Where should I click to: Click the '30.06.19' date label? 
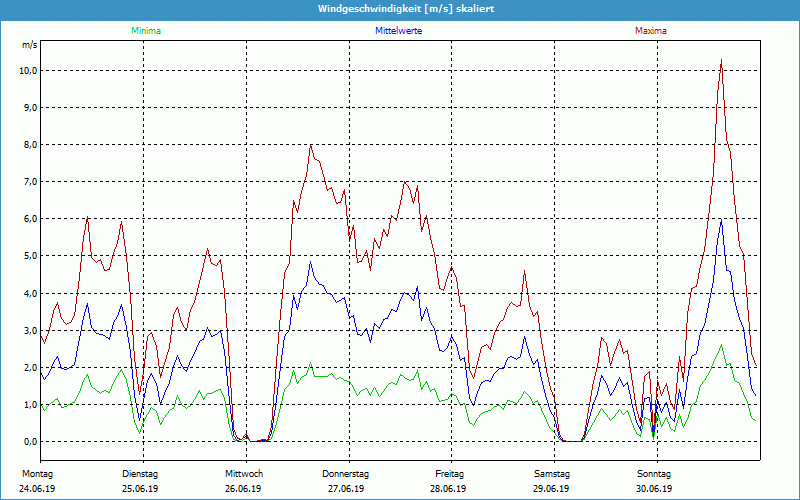coord(655,488)
